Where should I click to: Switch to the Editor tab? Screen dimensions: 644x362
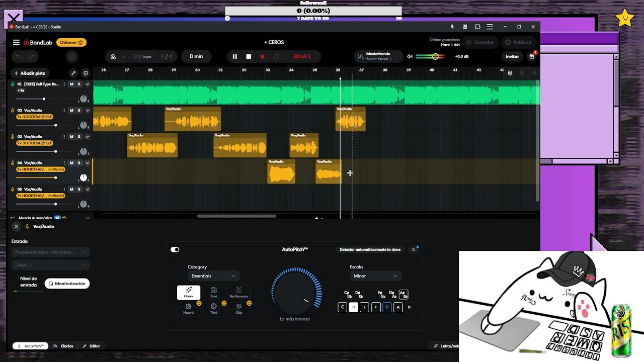92,346
